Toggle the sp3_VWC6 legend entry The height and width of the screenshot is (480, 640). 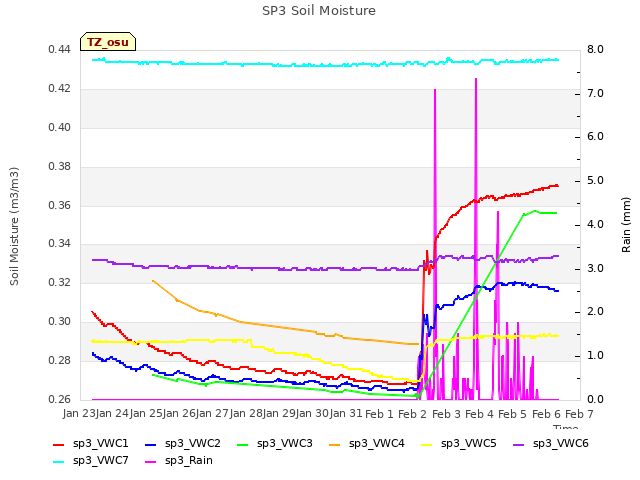[551, 444]
